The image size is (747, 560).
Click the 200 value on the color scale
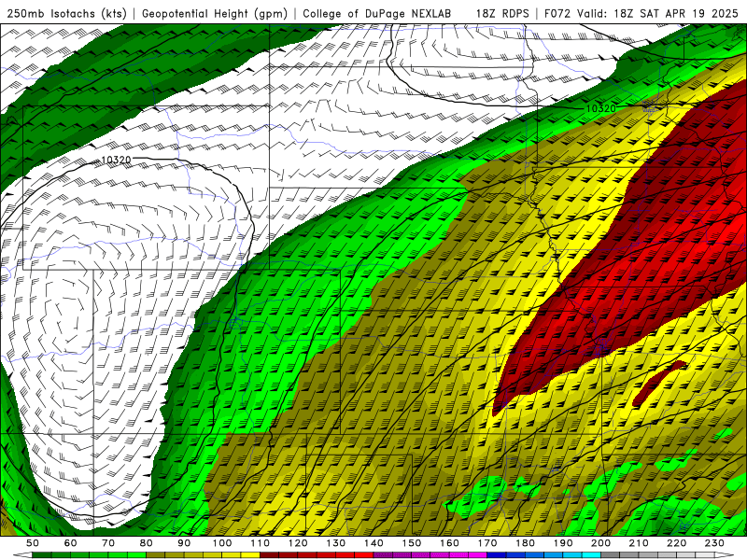point(600,543)
